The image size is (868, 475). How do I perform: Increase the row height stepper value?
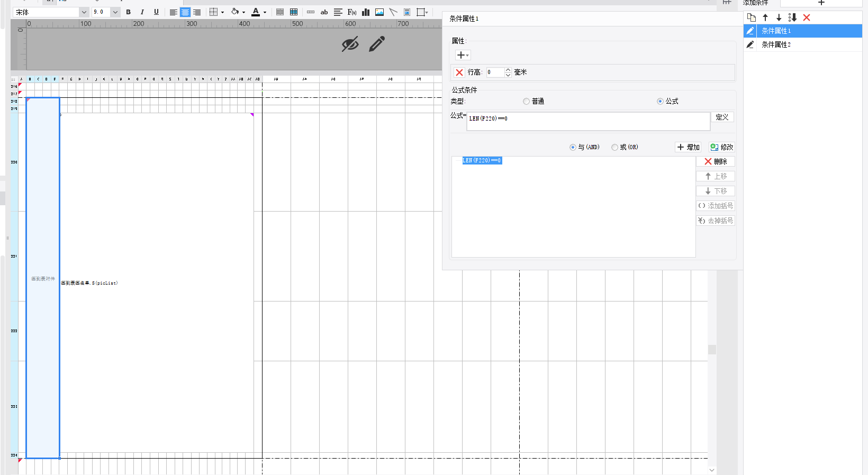point(508,70)
